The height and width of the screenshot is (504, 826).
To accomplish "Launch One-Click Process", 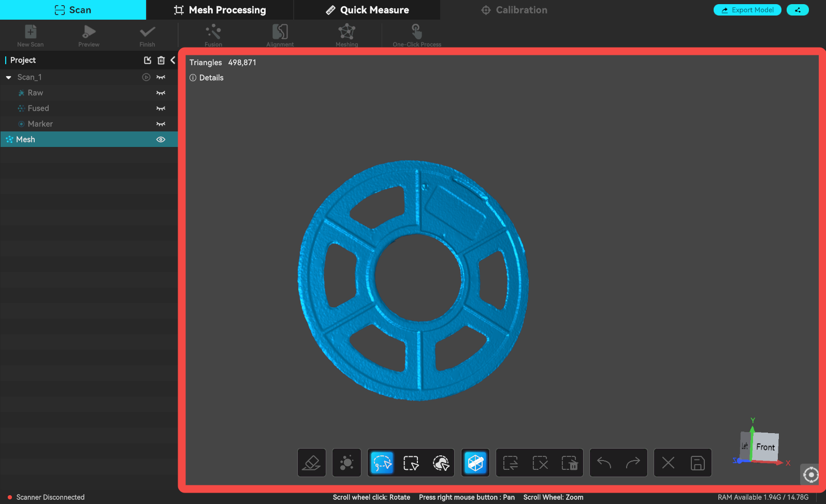I will 417,35.
